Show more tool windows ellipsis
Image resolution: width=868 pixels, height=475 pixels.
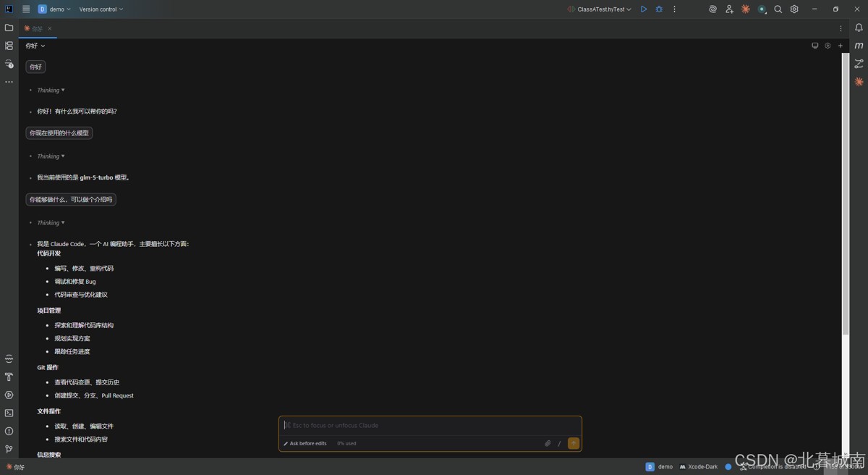tap(9, 82)
